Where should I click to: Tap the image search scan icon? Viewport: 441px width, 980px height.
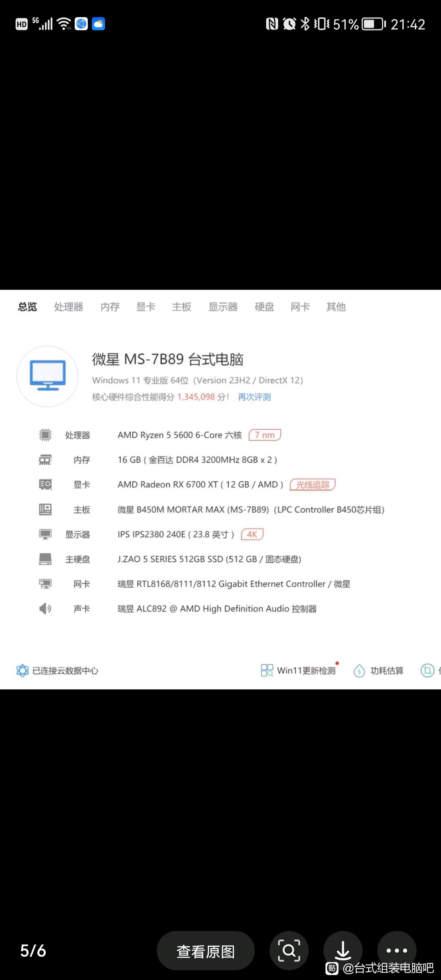click(x=289, y=951)
